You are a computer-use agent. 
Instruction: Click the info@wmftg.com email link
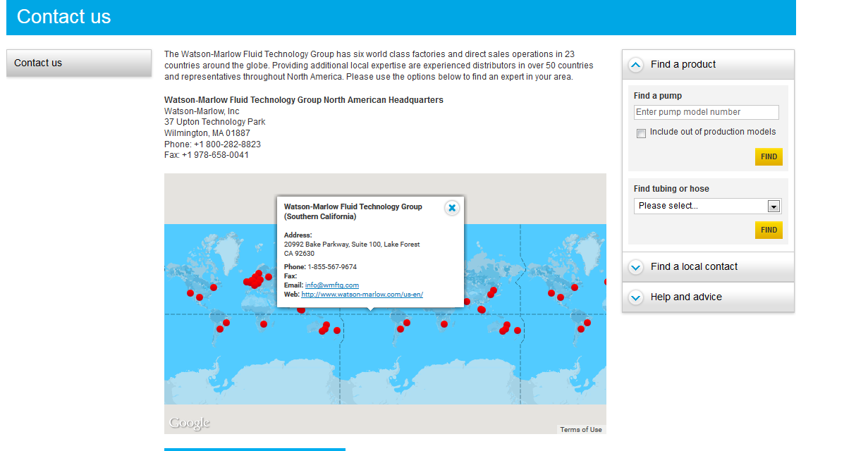coord(332,285)
